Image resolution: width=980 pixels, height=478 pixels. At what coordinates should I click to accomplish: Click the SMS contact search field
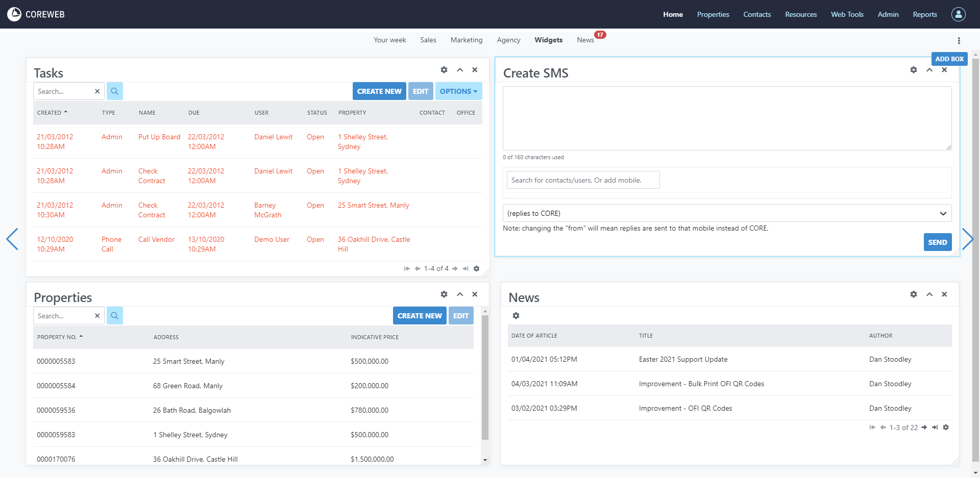tap(583, 180)
